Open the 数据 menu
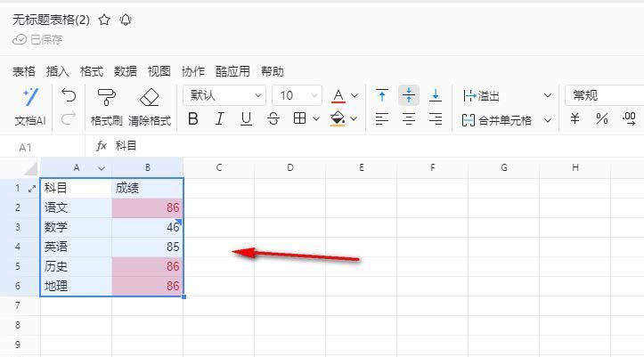 tap(126, 71)
